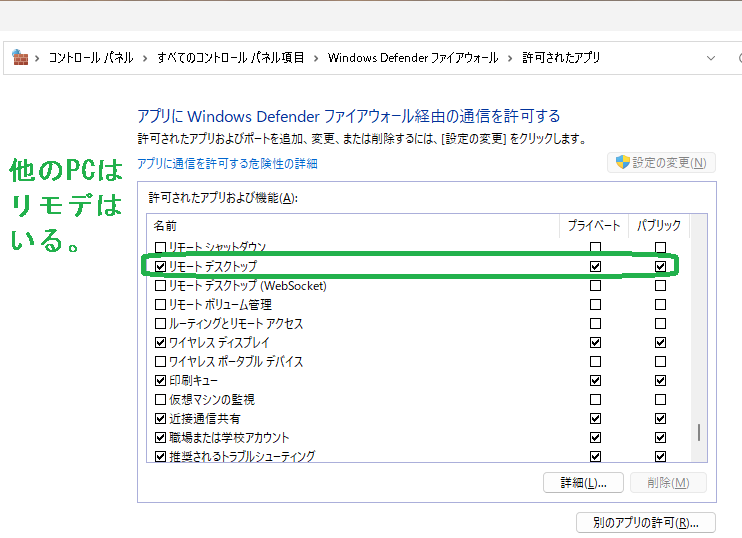
Task: Toggle パブリック checkbox for リモート デスクトップ
Action: click(660, 267)
